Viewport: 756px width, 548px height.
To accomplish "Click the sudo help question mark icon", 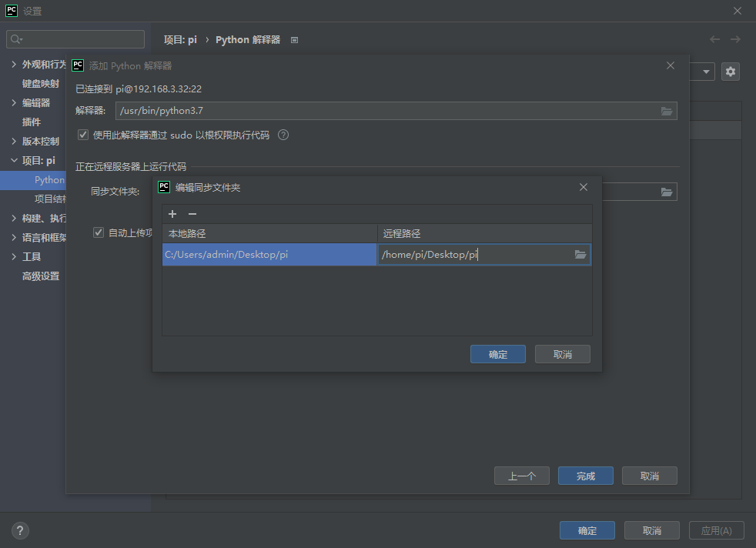I will (283, 135).
